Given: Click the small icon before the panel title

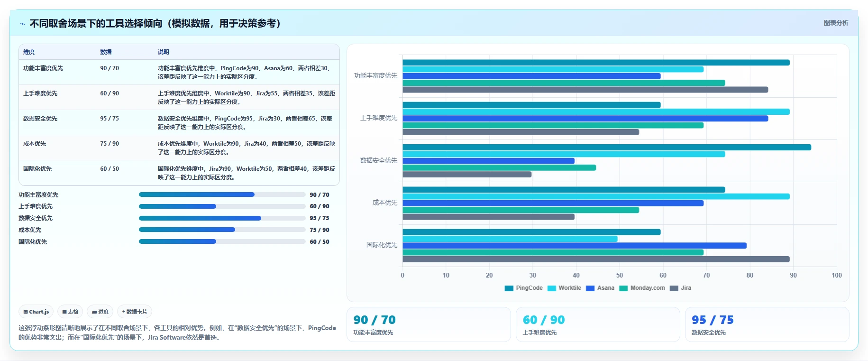Looking at the screenshot, I should 22,24.
